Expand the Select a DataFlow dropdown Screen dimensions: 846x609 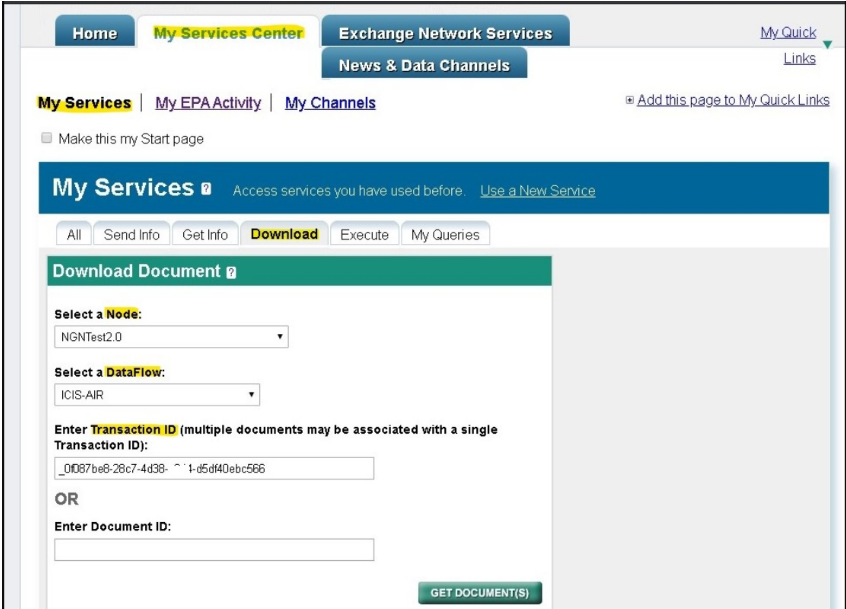pos(156,394)
